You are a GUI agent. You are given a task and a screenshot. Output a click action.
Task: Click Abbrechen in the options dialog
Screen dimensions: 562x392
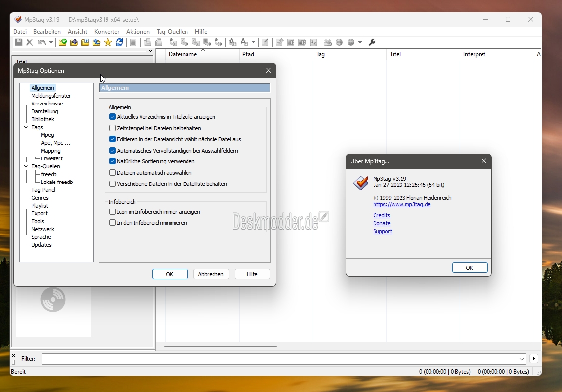pos(211,274)
